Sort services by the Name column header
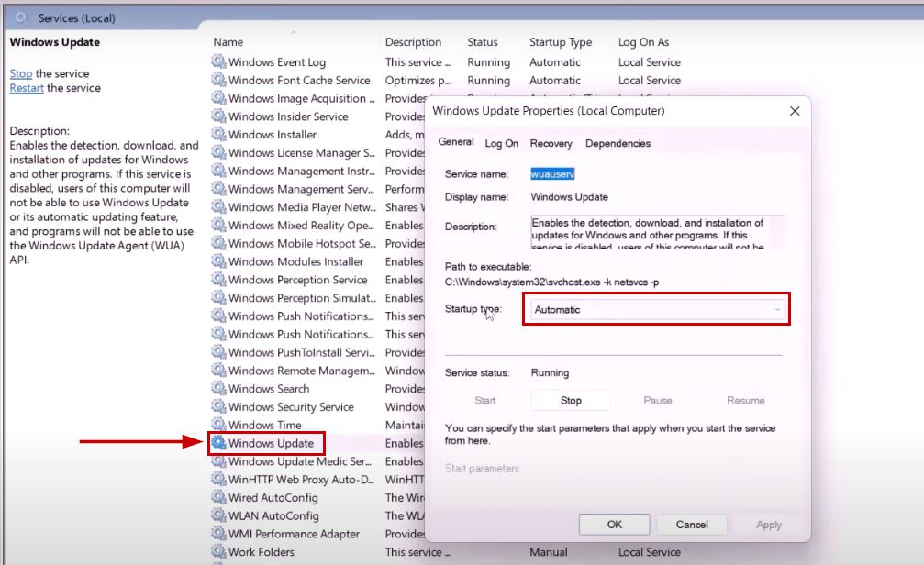 (x=228, y=42)
